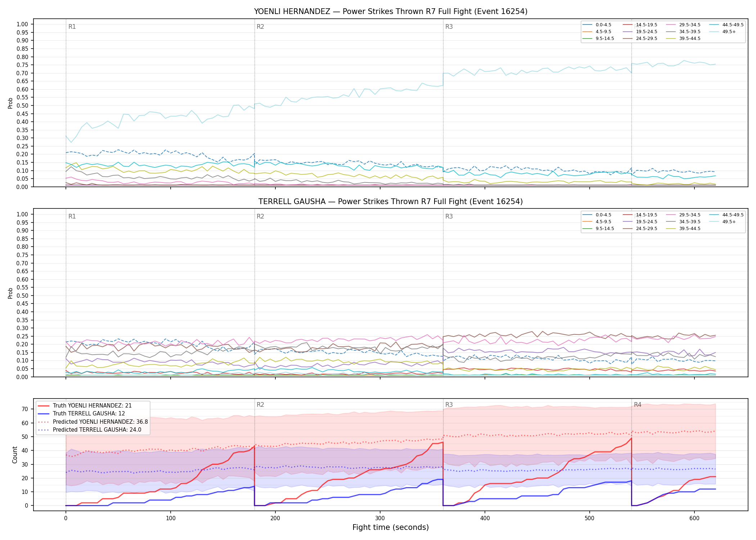Pick the 19.5-24.5 legend entry in Gausha chart
The image size is (756, 540).
coord(640,222)
